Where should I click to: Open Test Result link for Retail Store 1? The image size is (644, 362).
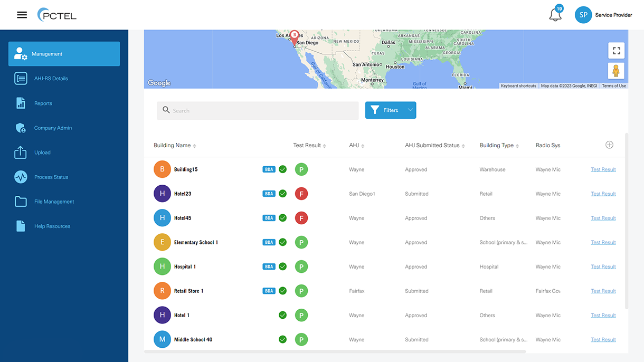click(x=603, y=291)
